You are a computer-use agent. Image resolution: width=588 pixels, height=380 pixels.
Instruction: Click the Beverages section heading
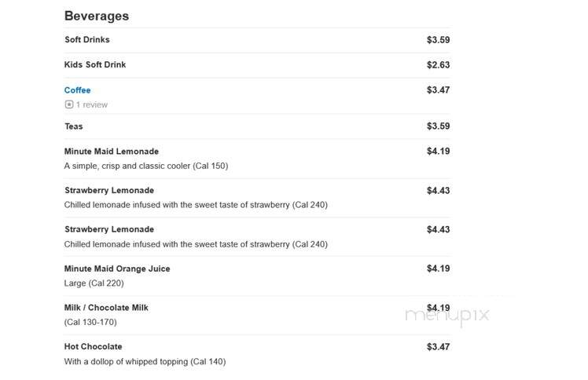[x=97, y=16]
